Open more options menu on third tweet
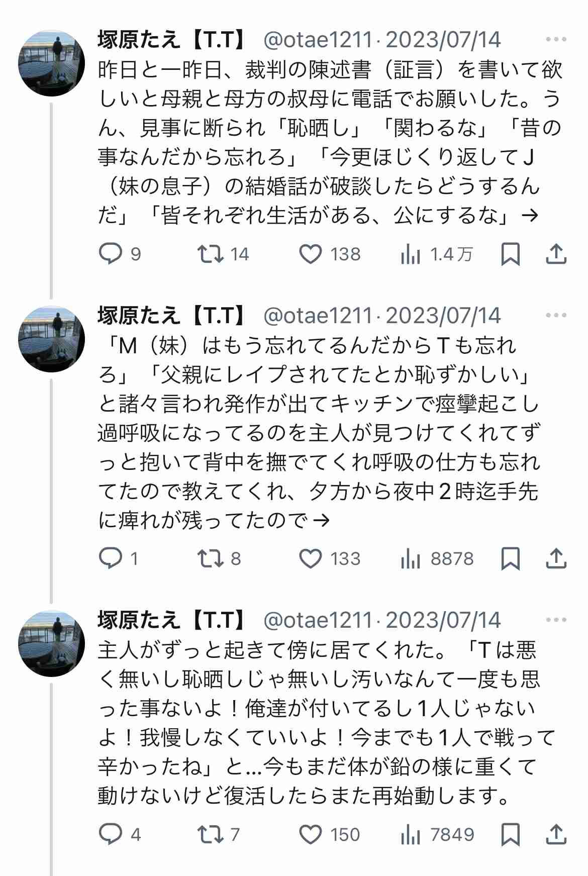 coord(556,620)
